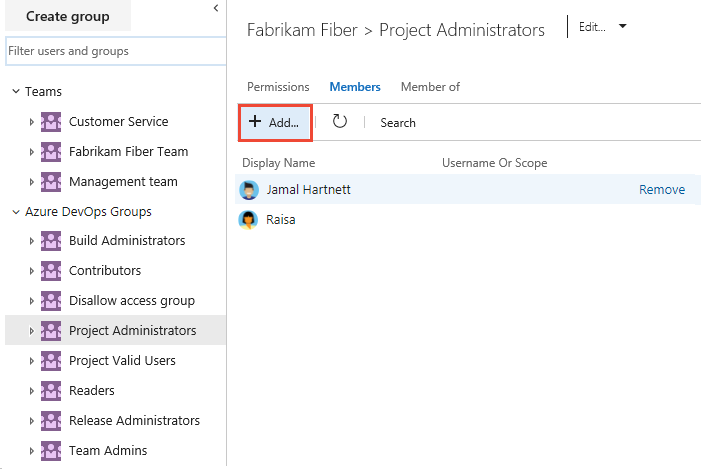701x469 pixels.
Task: Click the Team Admins group icon
Action: [51, 451]
